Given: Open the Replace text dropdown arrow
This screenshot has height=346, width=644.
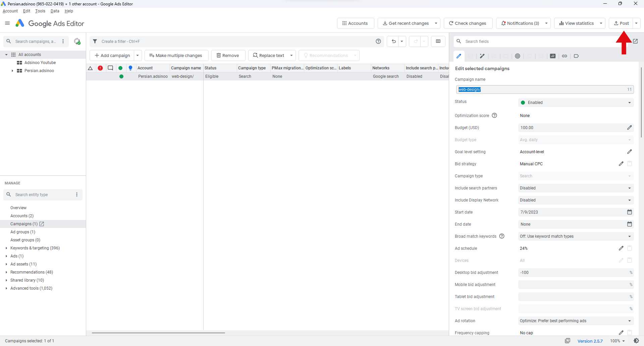Looking at the screenshot, I should 291,55.
